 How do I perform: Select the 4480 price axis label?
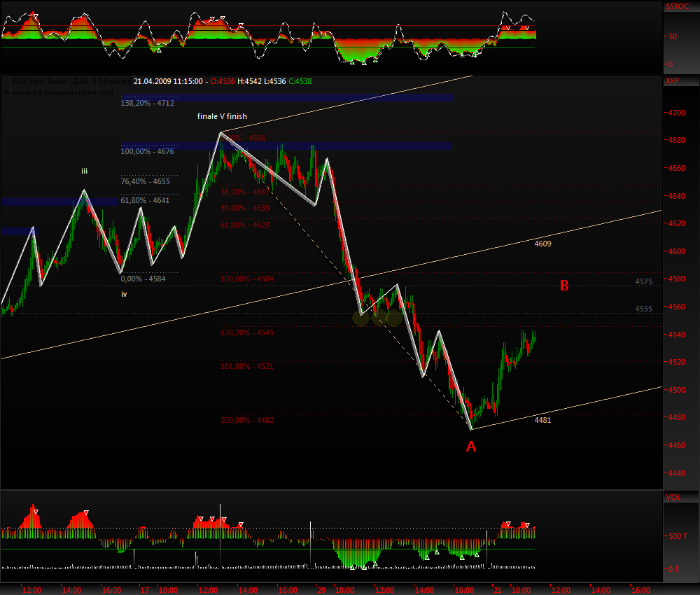pos(676,417)
